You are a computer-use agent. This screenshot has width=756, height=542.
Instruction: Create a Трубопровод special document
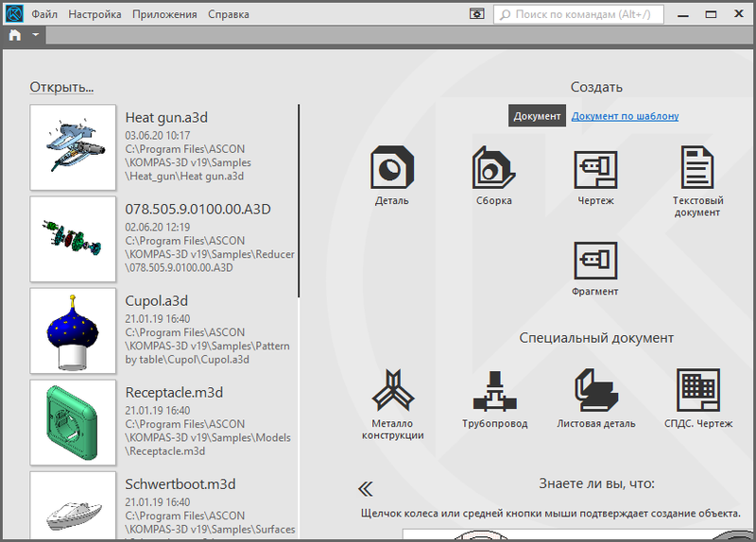[494, 398]
